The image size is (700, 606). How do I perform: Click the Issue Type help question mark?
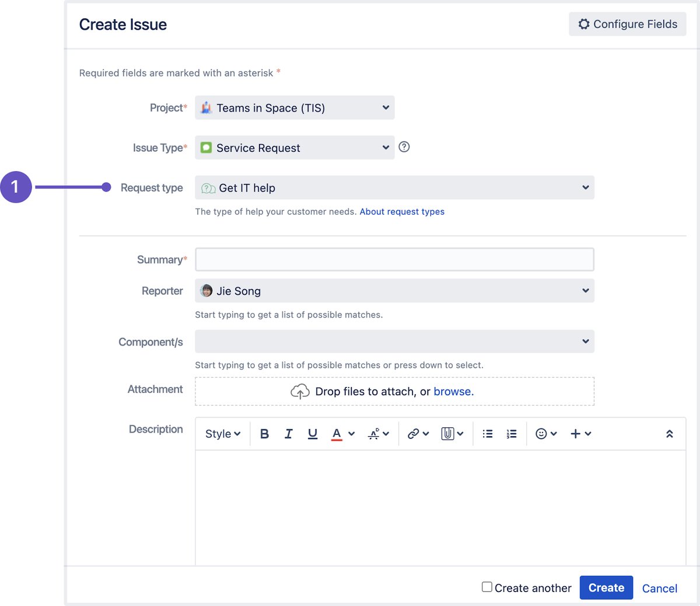[404, 147]
